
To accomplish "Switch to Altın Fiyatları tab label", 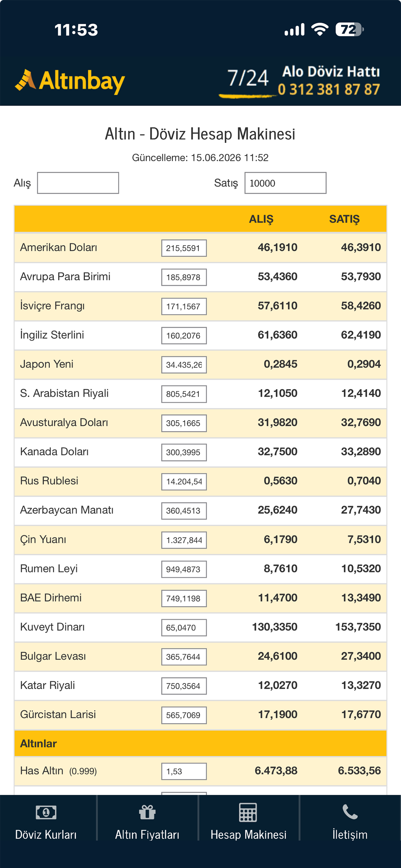I will pyautogui.click(x=147, y=835).
